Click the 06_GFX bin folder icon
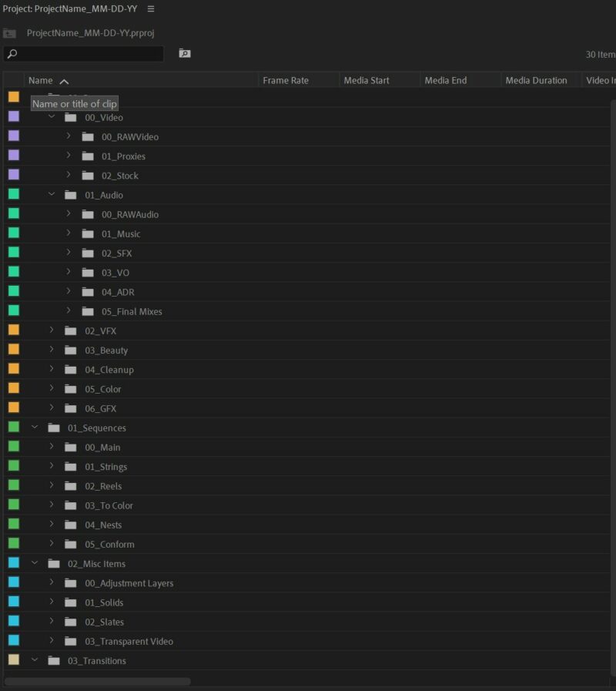Viewport: 616px width, 691px height. tap(69, 408)
